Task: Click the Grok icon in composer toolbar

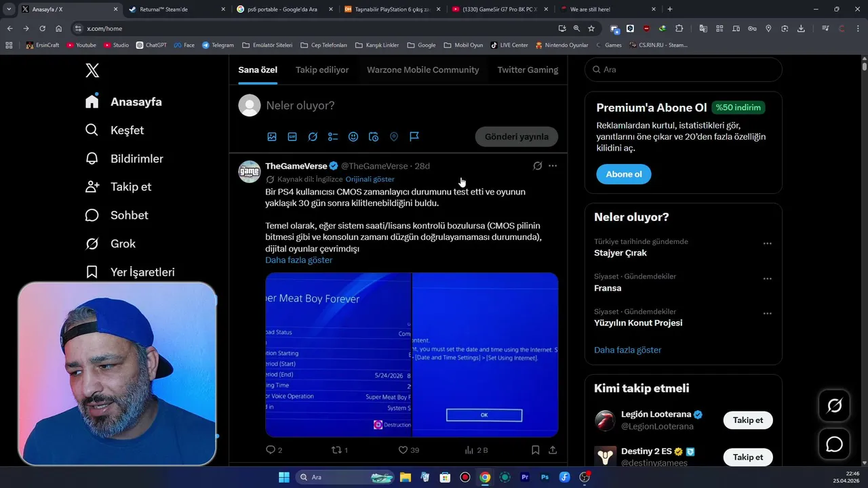Action: (x=313, y=136)
